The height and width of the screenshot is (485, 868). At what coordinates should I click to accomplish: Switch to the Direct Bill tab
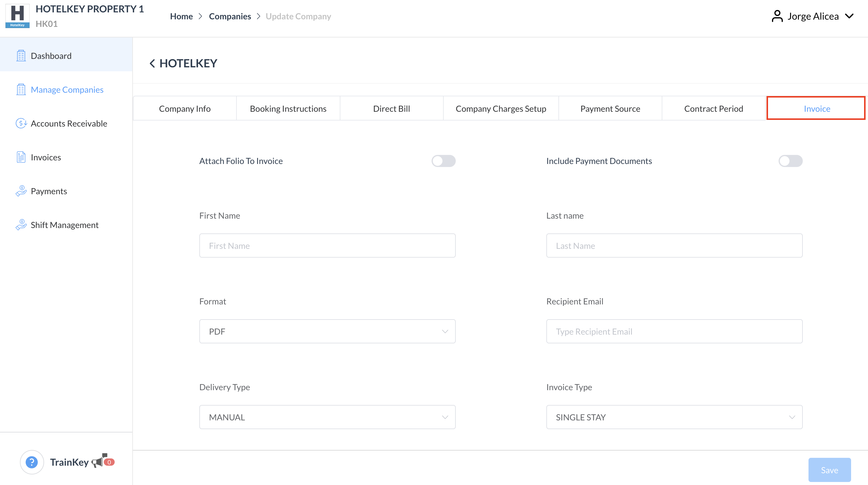click(391, 108)
